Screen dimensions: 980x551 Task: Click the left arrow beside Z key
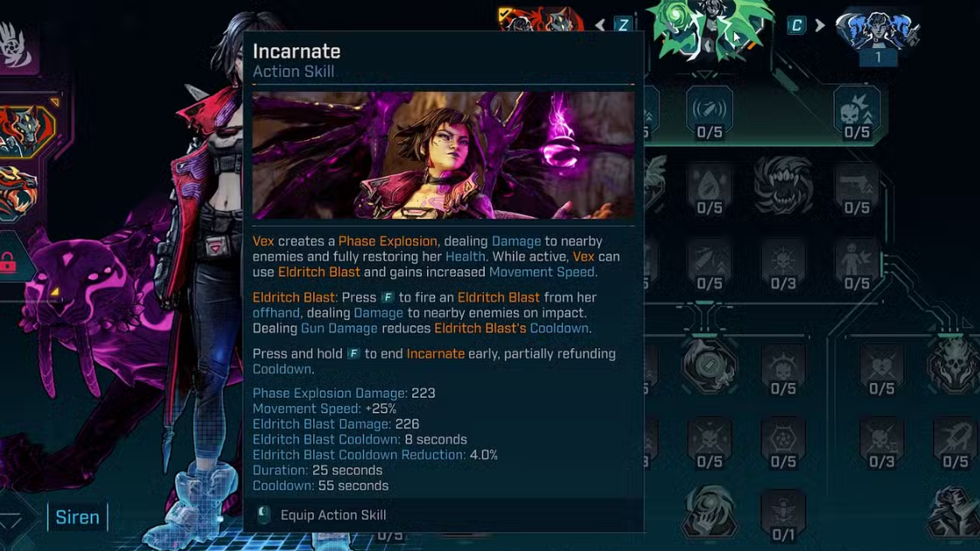(600, 25)
